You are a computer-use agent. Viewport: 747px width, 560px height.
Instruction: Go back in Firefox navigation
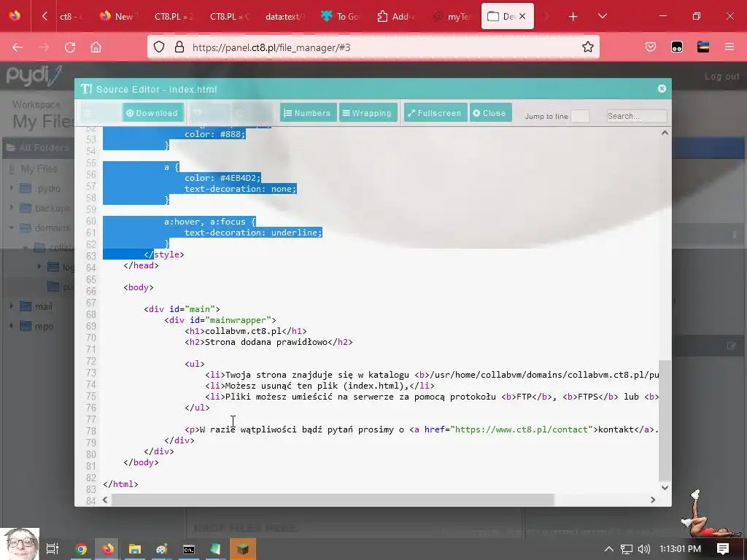[x=18, y=47]
